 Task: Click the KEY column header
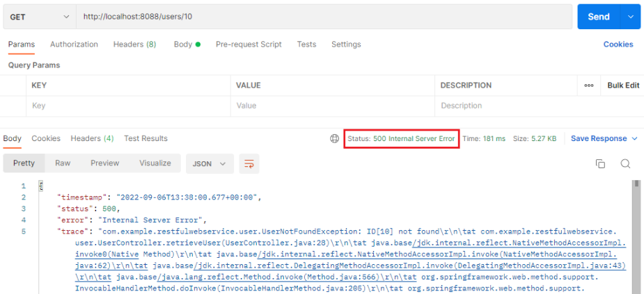(39, 85)
